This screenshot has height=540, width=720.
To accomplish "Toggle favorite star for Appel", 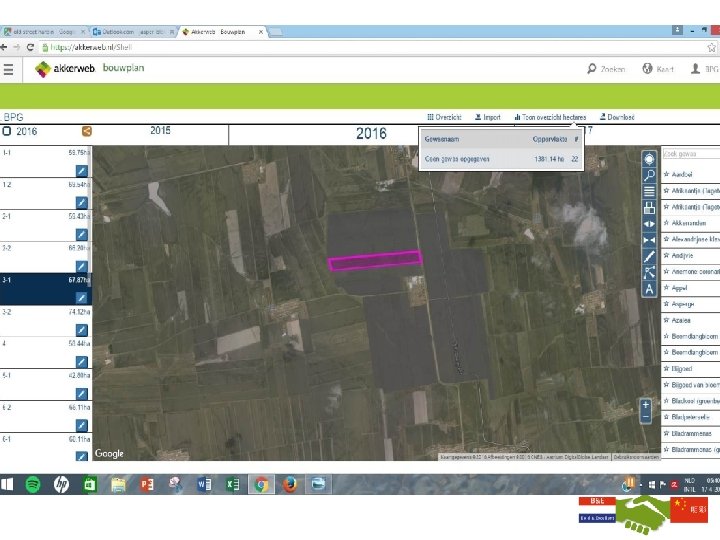I will tap(666, 288).
